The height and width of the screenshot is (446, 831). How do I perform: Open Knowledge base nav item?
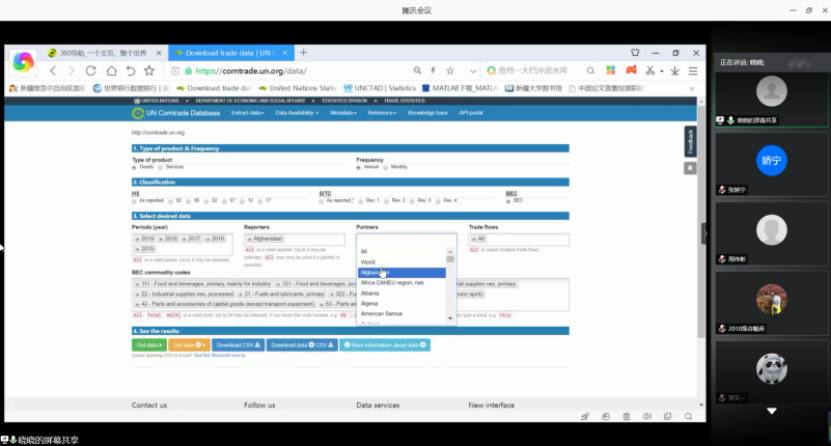pos(428,113)
